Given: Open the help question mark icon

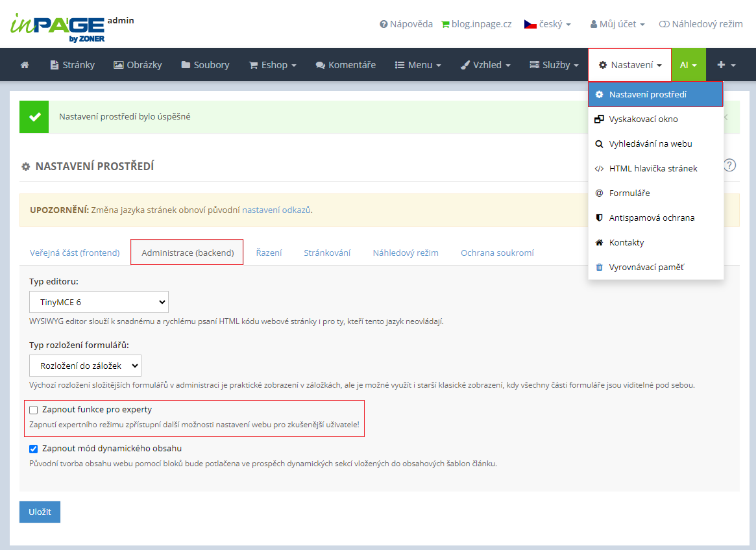Looking at the screenshot, I should [x=729, y=165].
